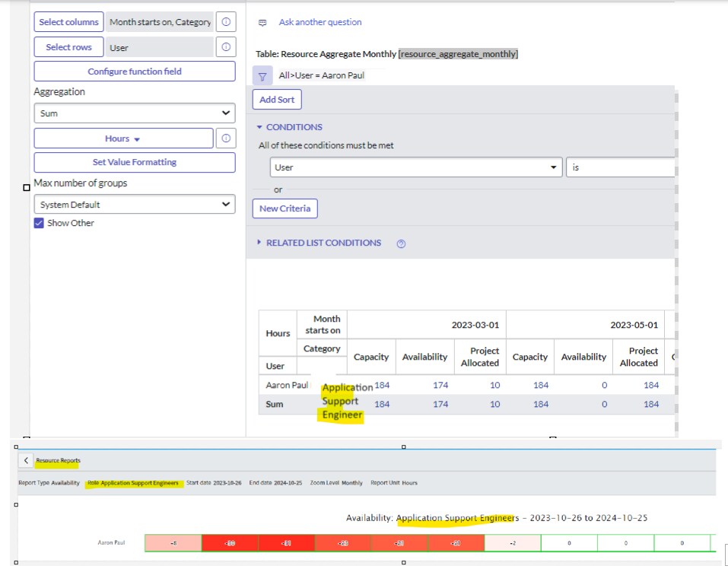Click the Zoom Level Monthly text
This screenshot has width=728, height=569.
pos(336,483)
